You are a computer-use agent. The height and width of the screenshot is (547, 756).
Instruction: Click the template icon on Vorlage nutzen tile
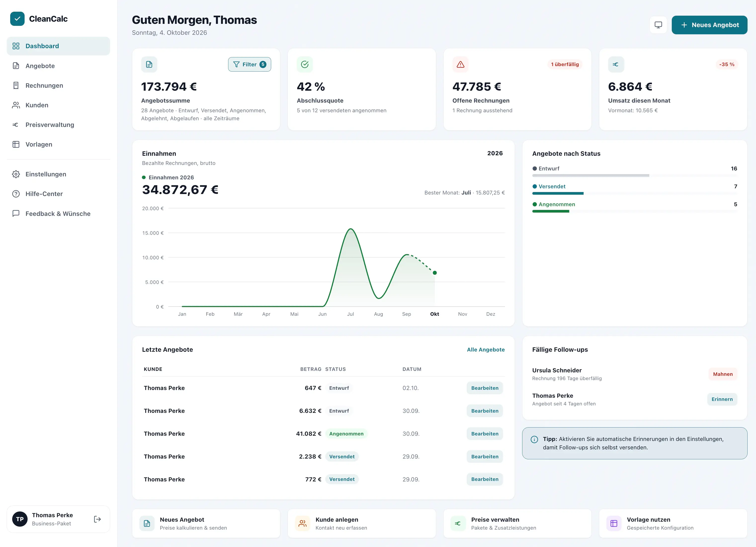pos(614,523)
